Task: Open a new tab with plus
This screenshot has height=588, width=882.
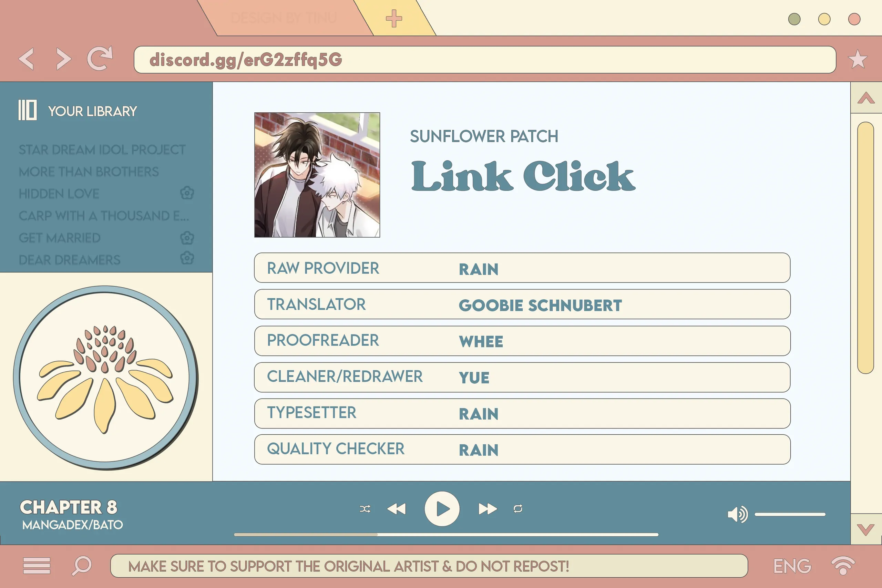Action: [394, 18]
